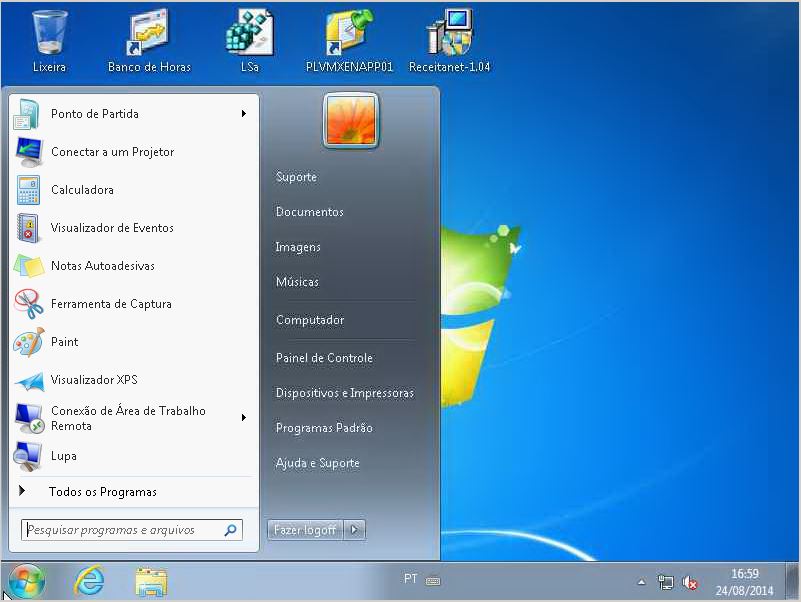
Task: Expand Conexão de Área de Trabalho Remota arrow
Action: tap(243, 418)
